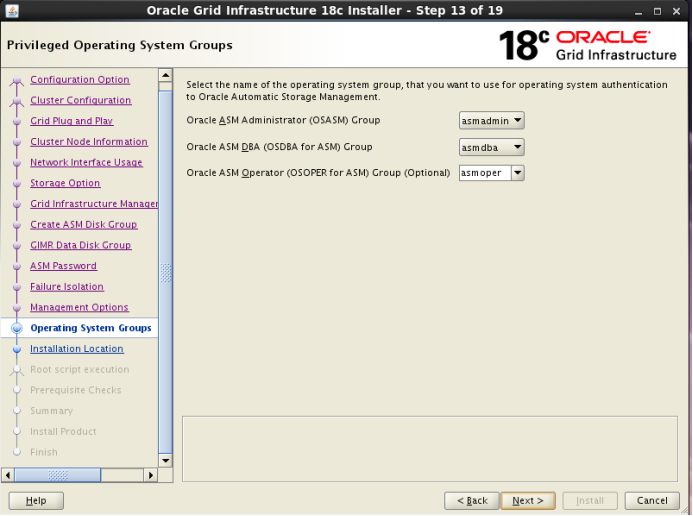
Task: Click the Oracle ASM Administrator (OSASM) Group label
Action: (283, 120)
